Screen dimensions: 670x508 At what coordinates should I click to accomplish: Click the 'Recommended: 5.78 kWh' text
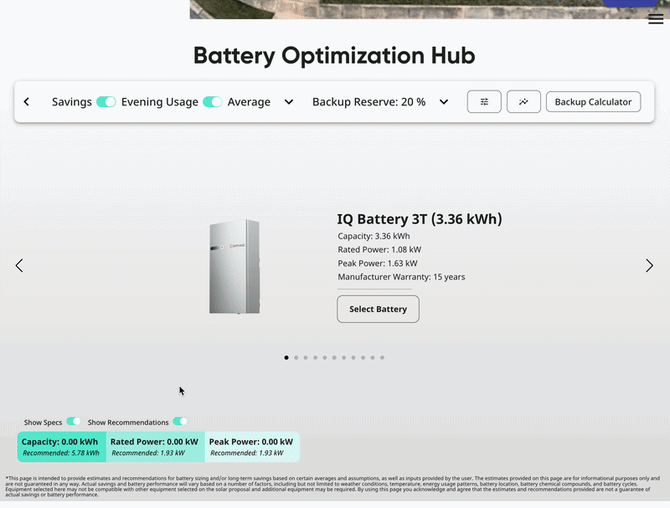point(61,453)
